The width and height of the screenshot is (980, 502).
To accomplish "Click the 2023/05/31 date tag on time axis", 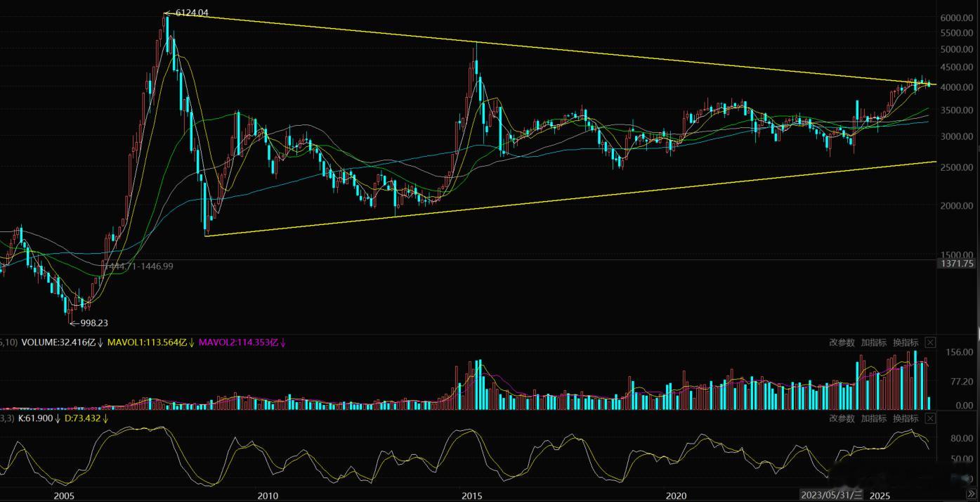I will pos(832,496).
